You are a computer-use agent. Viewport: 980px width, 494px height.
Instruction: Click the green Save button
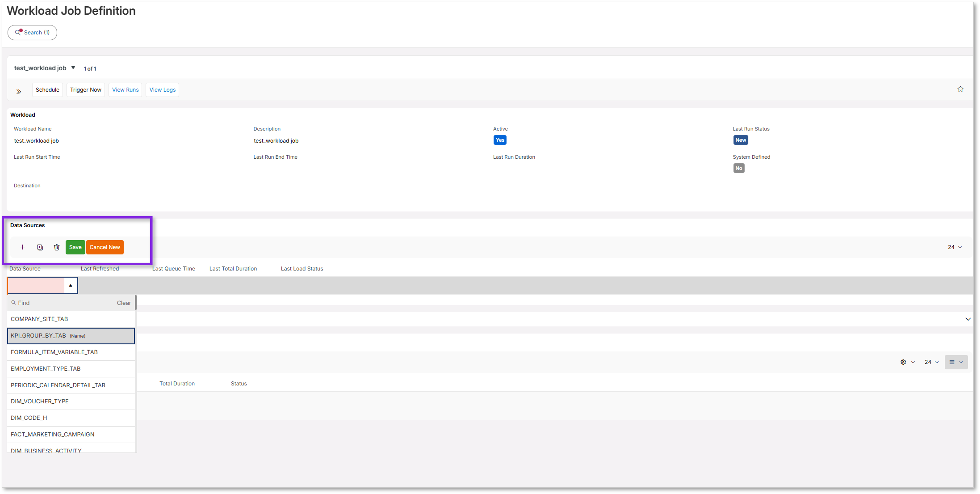pos(75,247)
